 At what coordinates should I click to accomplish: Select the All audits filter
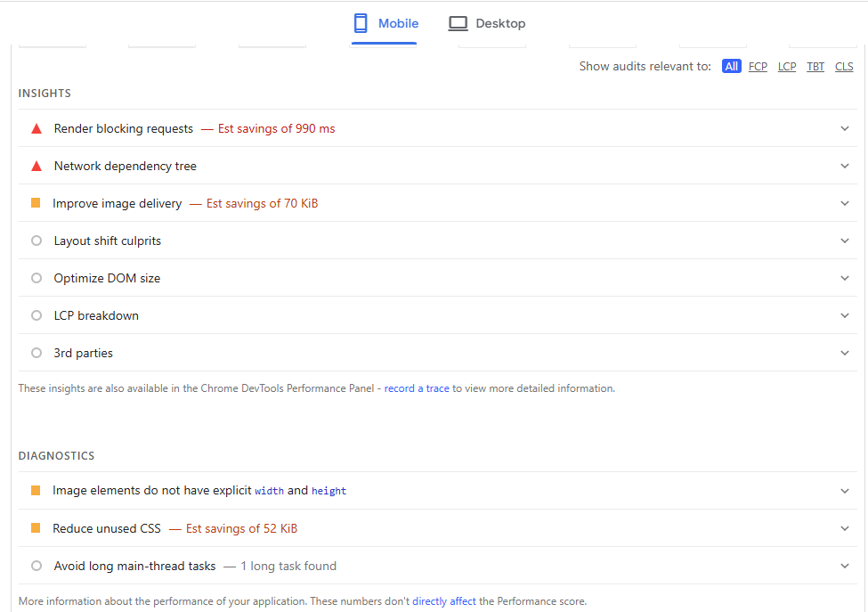pyautogui.click(x=731, y=67)
